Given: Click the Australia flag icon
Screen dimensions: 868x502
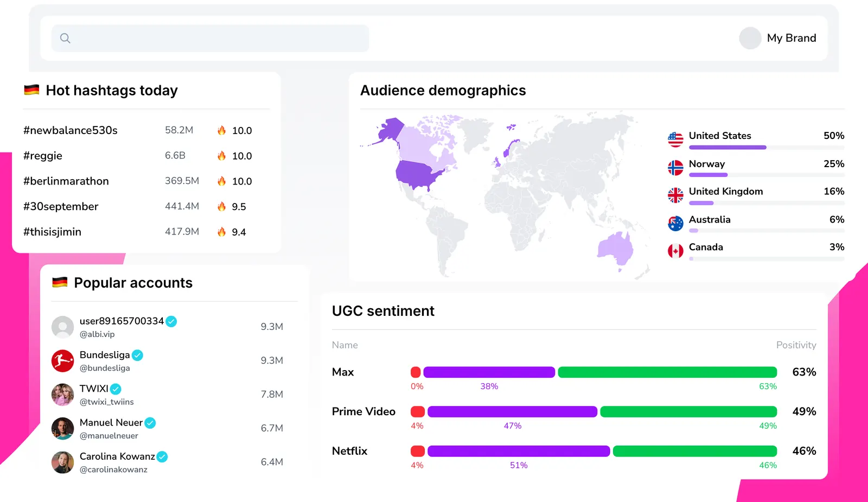Looking at the screenshot, I should pos(675,224).
